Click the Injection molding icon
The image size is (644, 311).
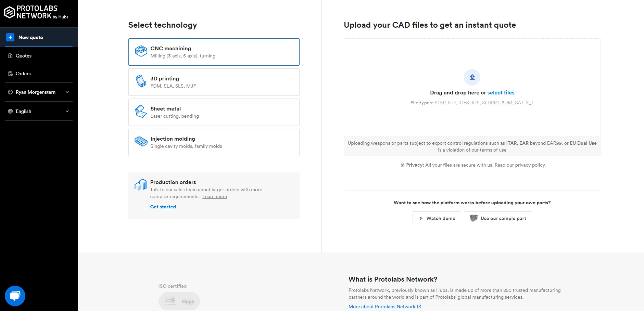click(141, 141)
